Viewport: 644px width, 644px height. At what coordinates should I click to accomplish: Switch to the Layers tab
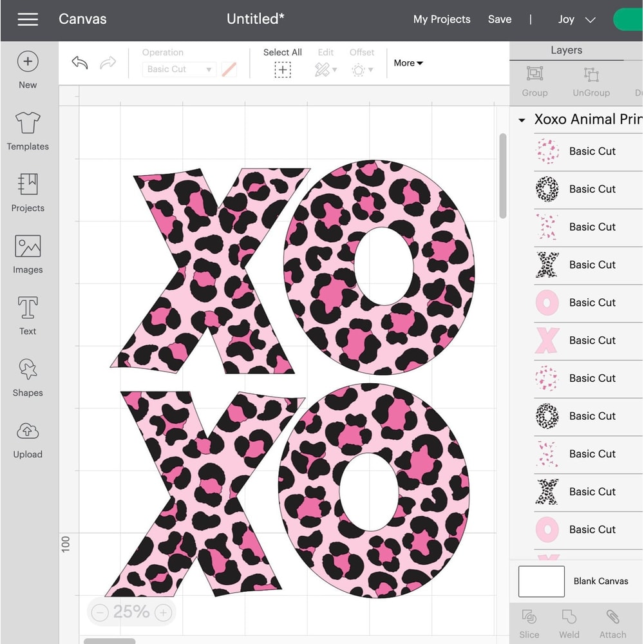(x=566, y=50)
